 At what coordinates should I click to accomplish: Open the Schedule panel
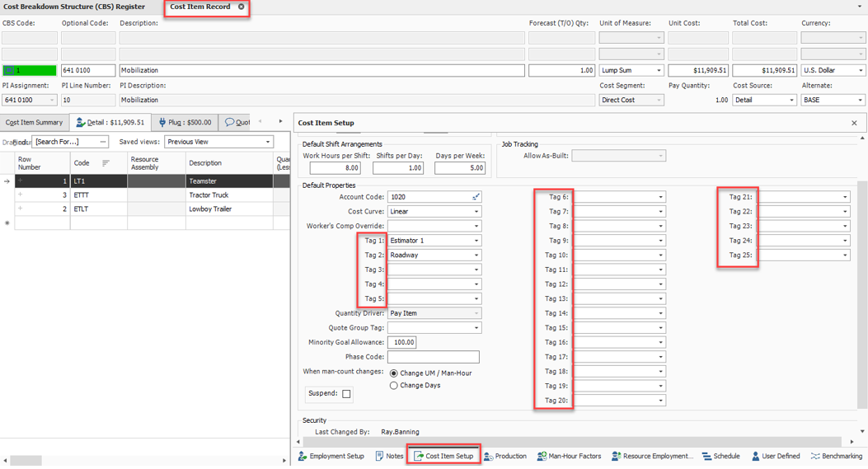720,456
